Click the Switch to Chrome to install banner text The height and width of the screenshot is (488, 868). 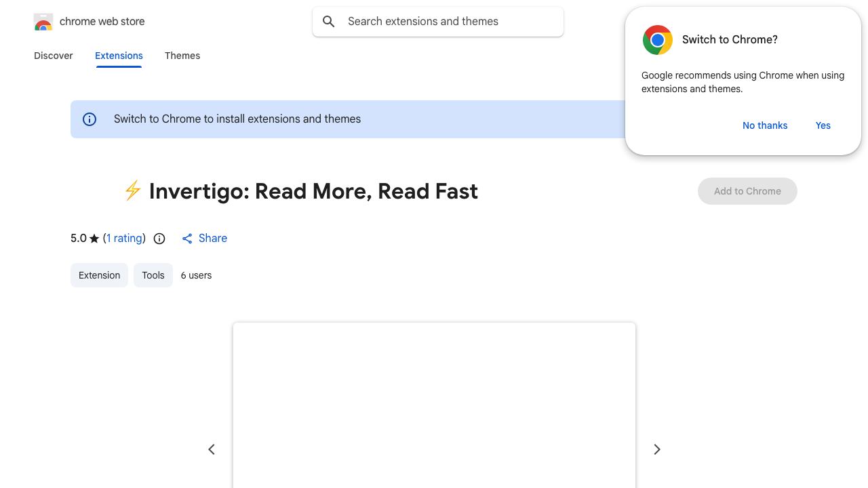(x=237, y=119)
